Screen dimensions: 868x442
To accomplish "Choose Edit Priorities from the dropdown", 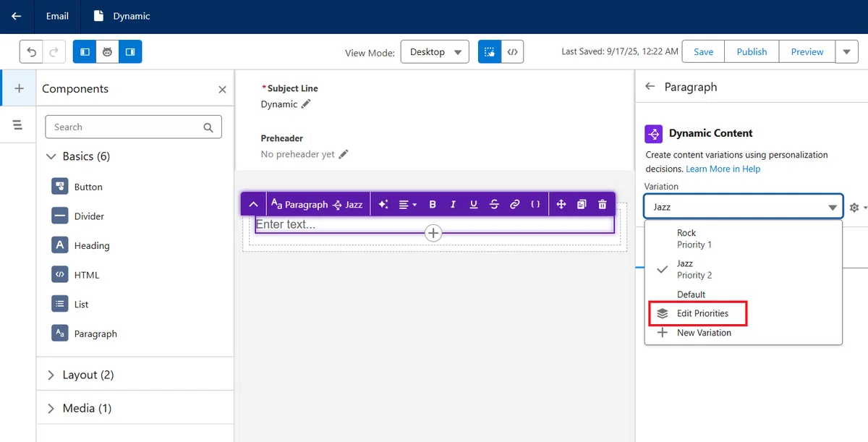I will tap(744, 313).
